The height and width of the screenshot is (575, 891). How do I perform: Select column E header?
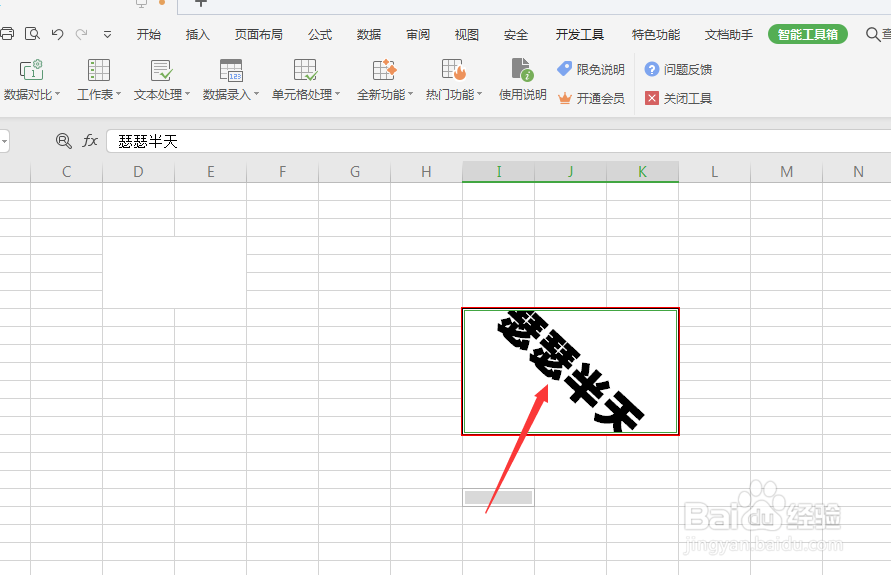point(211,172)
